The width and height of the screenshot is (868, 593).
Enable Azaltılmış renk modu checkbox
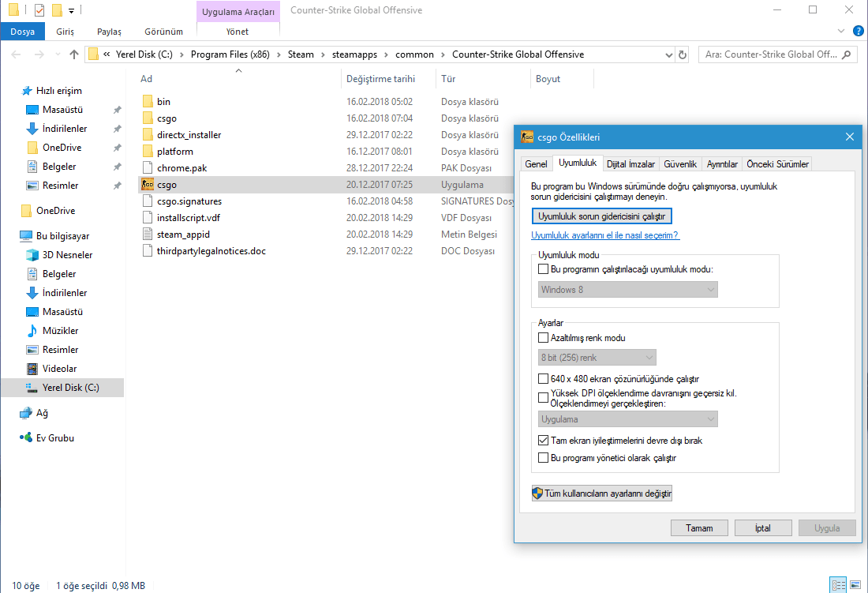[543, 338]
